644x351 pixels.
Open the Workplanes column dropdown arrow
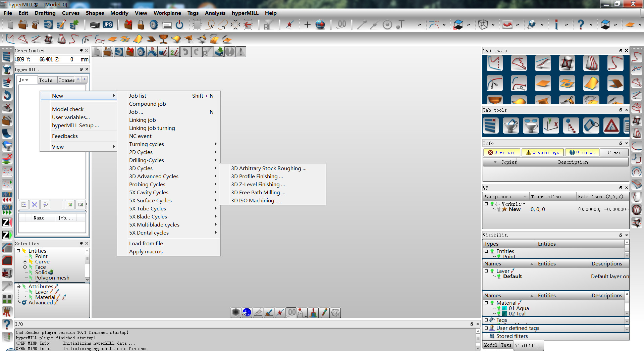tap(525, 197)
